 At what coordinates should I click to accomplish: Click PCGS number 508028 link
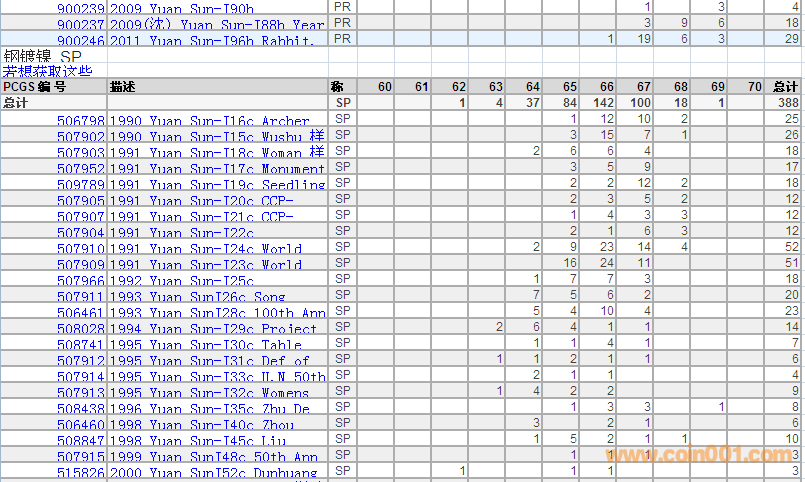(80, 329)
